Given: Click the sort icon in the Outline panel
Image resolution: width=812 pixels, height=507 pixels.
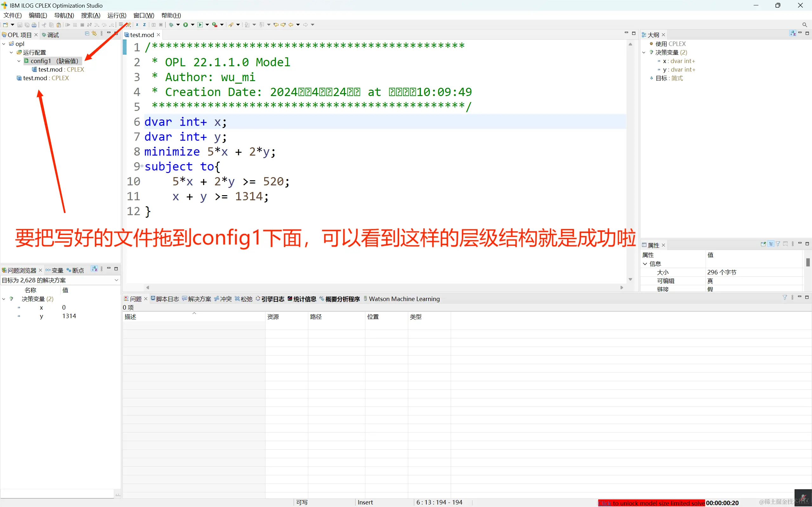Looking at the screenshot, I should click(x=793, y=33).
